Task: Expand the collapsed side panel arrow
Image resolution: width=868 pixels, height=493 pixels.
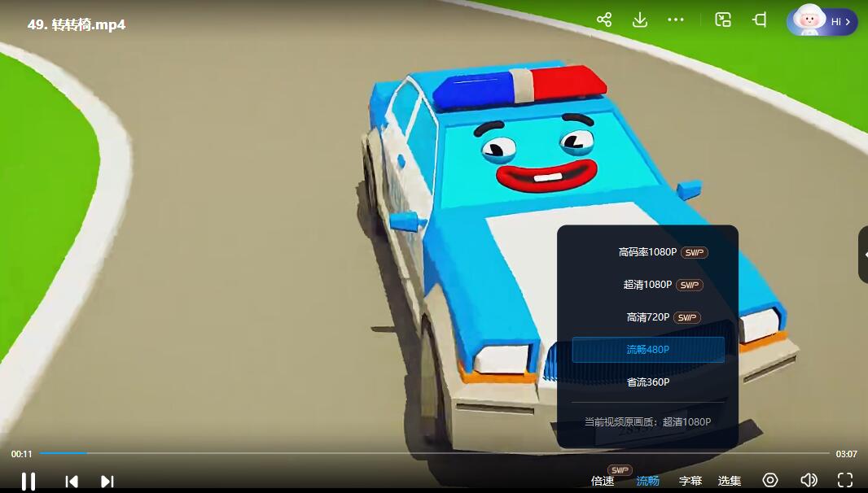Action: click(x=864, y=255)
